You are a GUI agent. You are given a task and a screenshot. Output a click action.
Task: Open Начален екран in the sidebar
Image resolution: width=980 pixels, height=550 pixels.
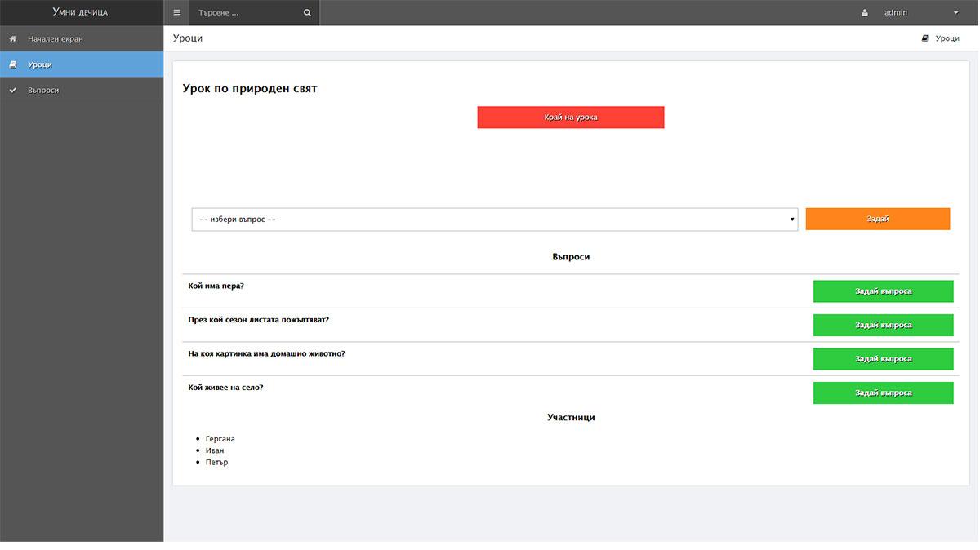pyautogui.click(x=82, y=38)
